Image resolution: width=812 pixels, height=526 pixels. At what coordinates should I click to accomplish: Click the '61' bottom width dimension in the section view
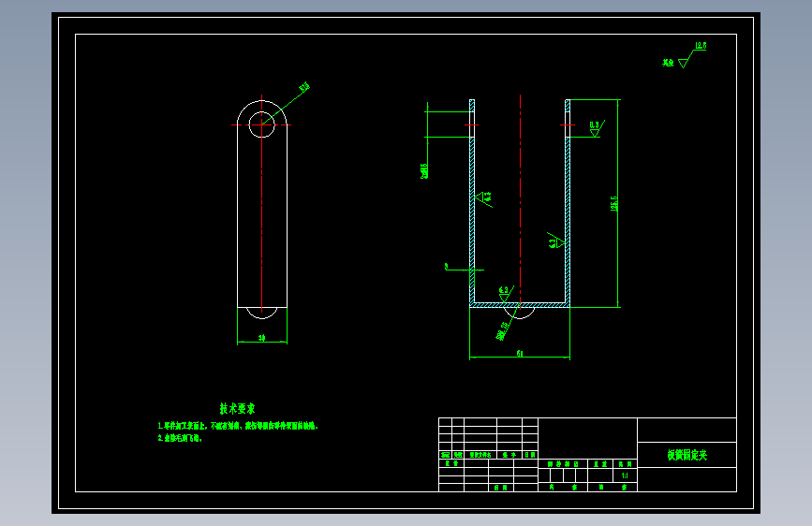(520, 354)
